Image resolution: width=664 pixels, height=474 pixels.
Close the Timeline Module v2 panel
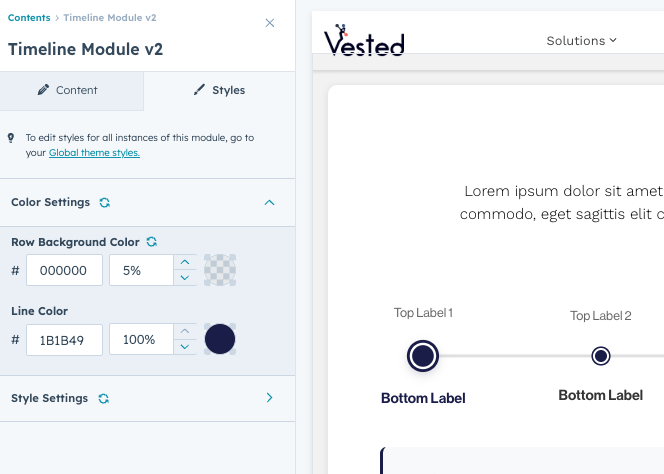point(270,23)
